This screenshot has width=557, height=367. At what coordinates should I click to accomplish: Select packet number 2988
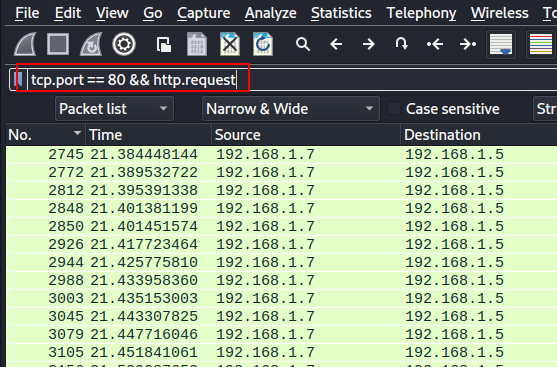click(281, 280)
